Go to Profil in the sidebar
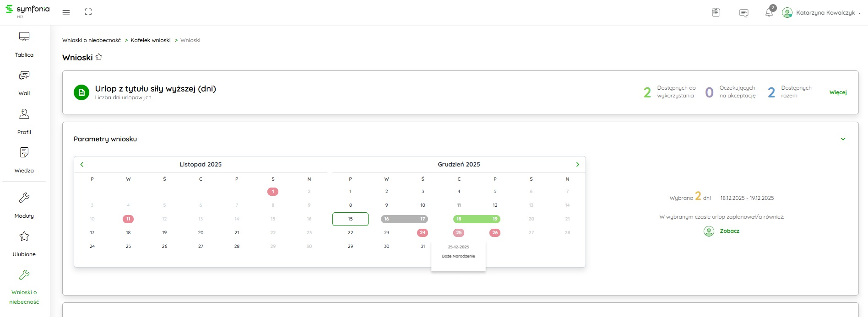The height and width of the screenshot is (317, 868). [24, 122]
